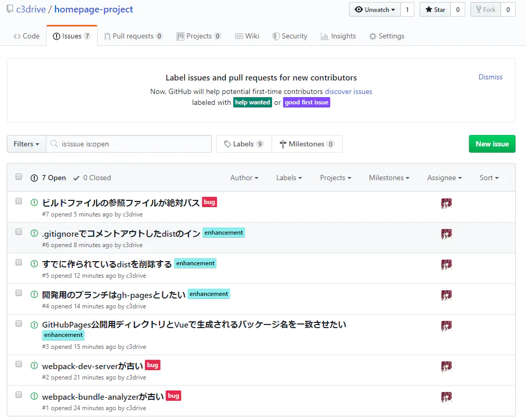
Task: Open the webpack-dev-server issue title
Action: click(92, 366)
